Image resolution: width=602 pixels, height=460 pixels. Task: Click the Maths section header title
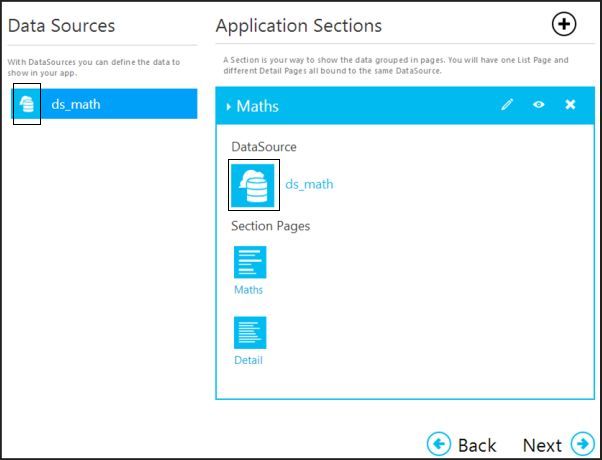click(257, 106)
